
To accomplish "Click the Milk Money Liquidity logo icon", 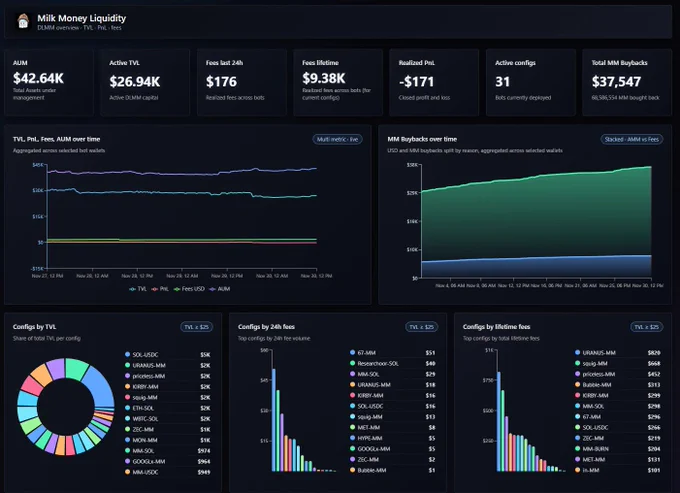I will [x=23, y=21].
